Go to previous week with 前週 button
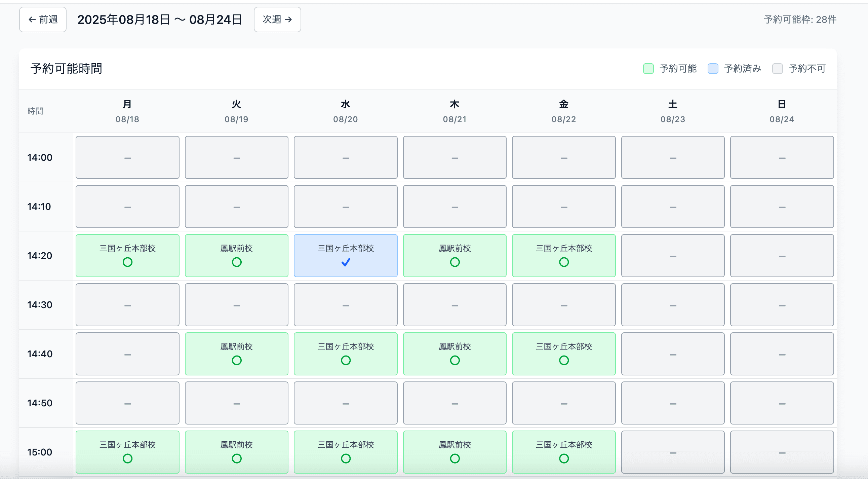This screenshot has height=479, width=868. coord(43,20)
